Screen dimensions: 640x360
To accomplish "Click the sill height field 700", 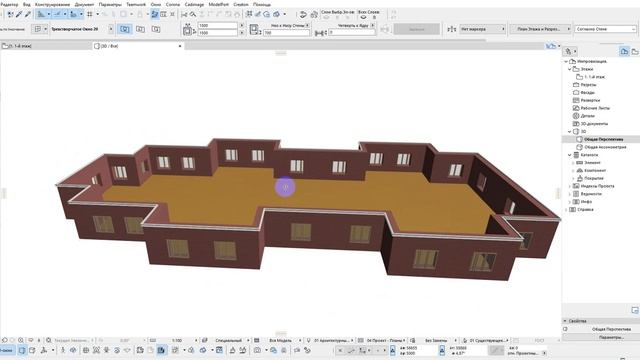I will click(x=287, y=33).
